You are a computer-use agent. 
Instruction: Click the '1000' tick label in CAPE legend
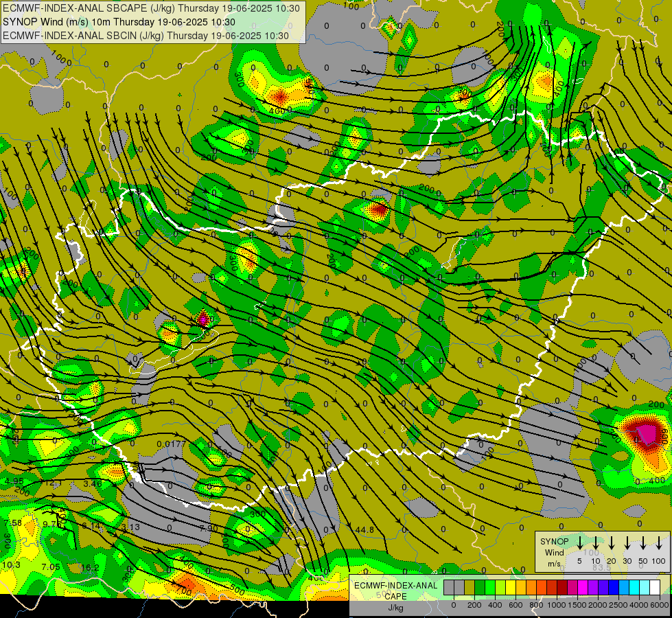tap(556, 605)
